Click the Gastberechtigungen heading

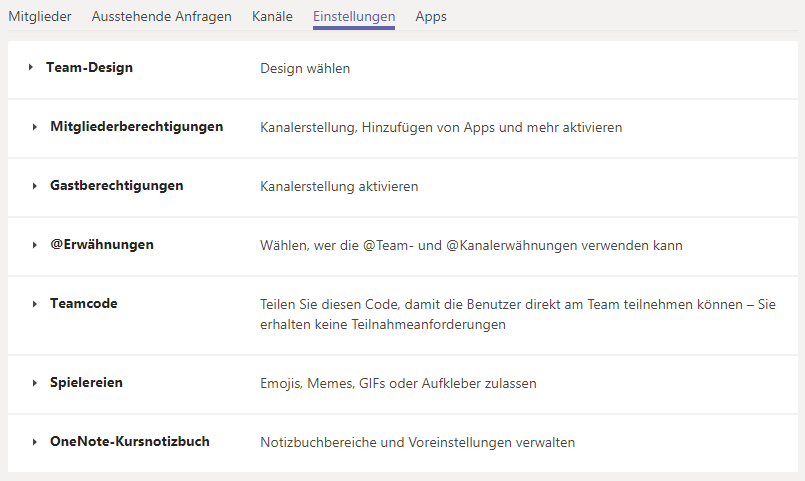pos(117,186)
